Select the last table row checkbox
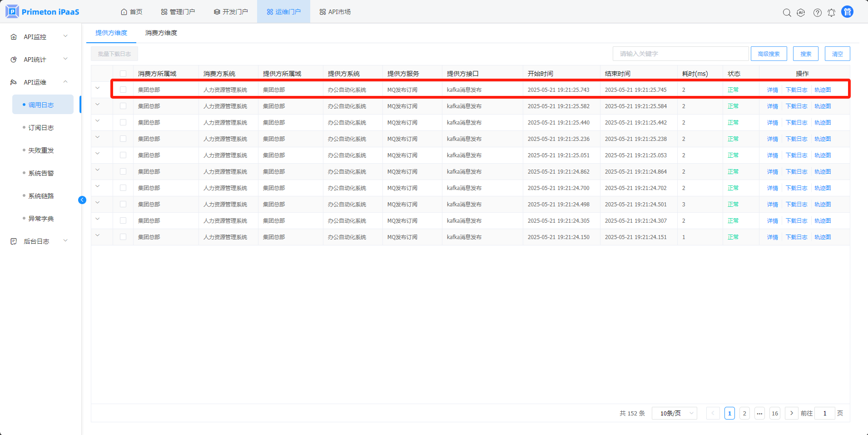The width and height of the screenshot is (868, 435). pyautogui.click(x=123, y=237)
